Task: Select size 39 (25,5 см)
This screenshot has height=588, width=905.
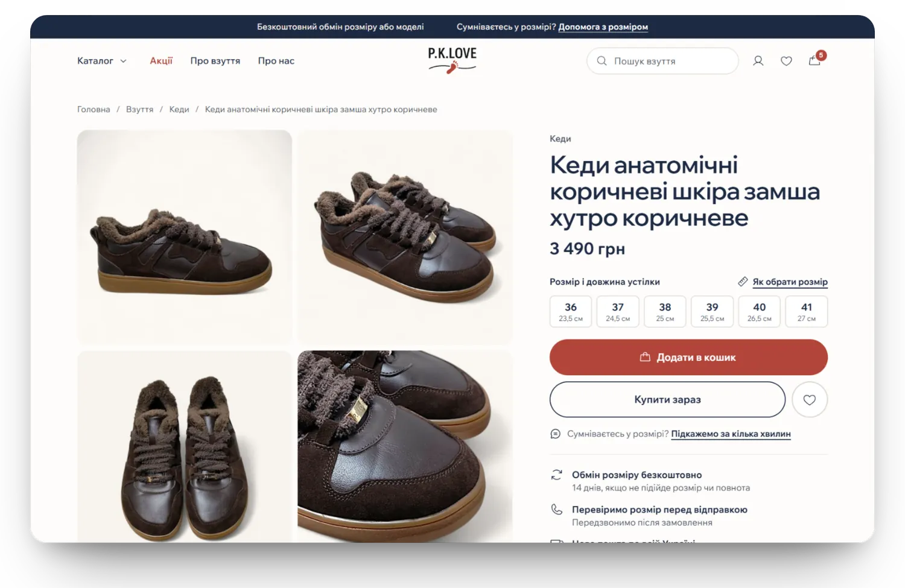Action: 712,311
